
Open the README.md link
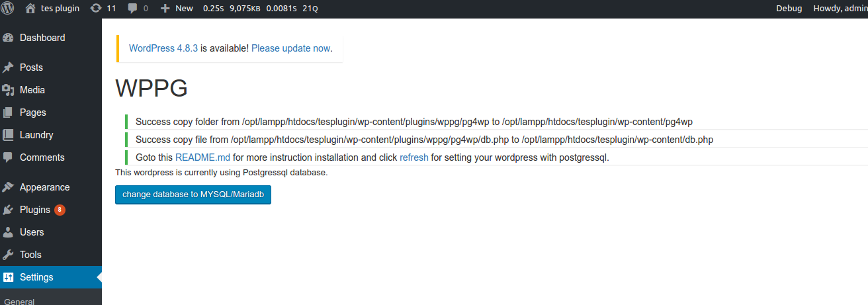pyautogui.click(x=202, y=157)
